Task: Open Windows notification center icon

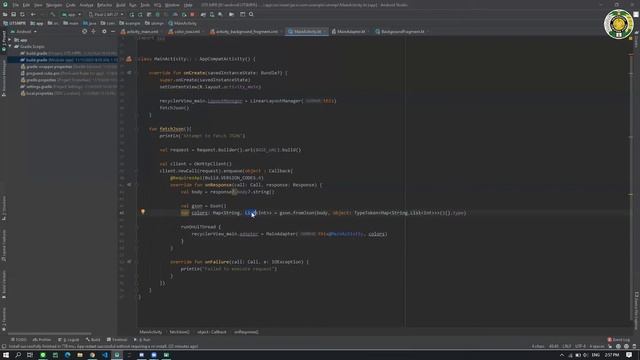Action: click(629, 355)
